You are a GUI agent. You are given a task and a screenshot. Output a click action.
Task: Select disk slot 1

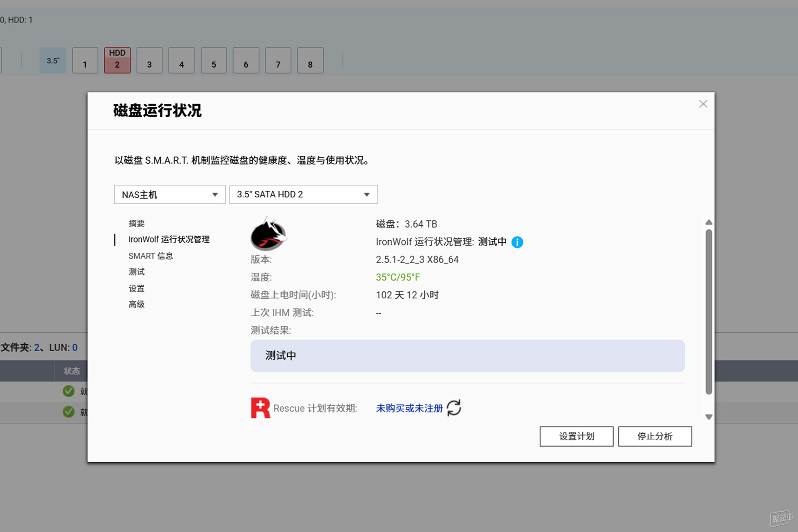[85, 61]
